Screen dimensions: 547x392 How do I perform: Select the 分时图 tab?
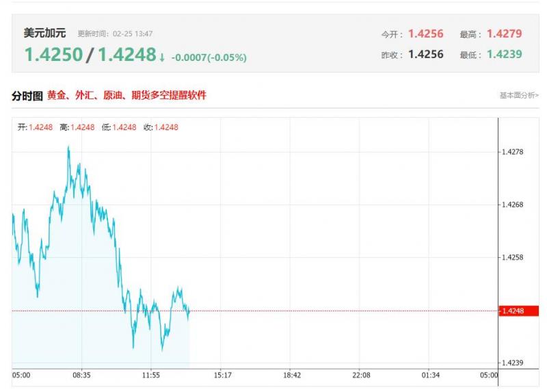coord(27,96)
